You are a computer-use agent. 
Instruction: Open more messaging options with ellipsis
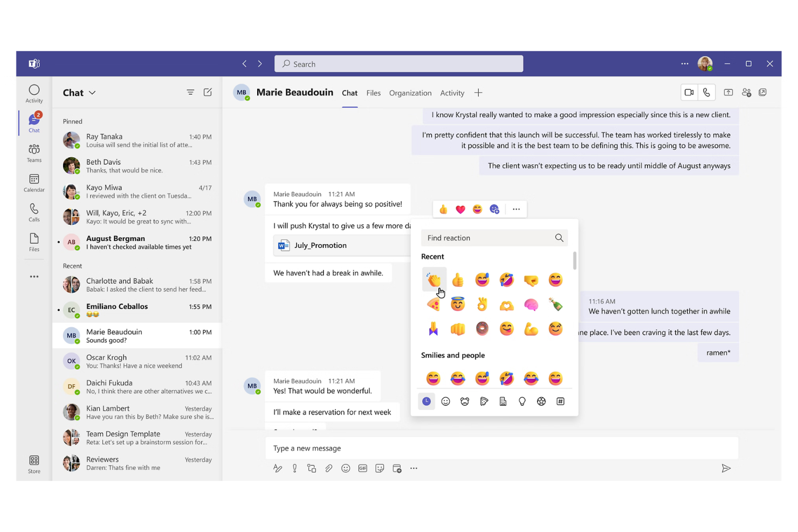[414, 468]
